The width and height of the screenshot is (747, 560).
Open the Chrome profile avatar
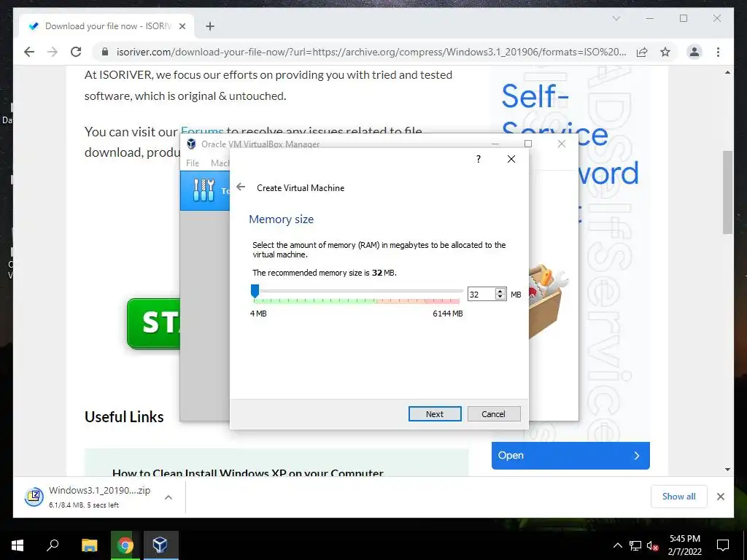pyautogui.click(x=694, y=52)
